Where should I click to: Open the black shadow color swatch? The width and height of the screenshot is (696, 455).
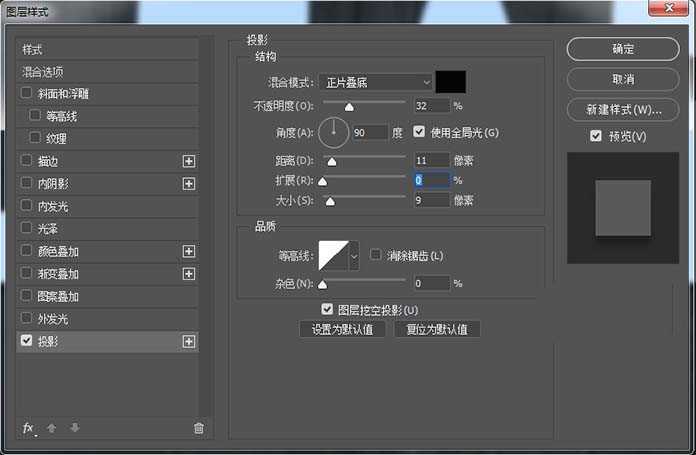coord(451,82)
